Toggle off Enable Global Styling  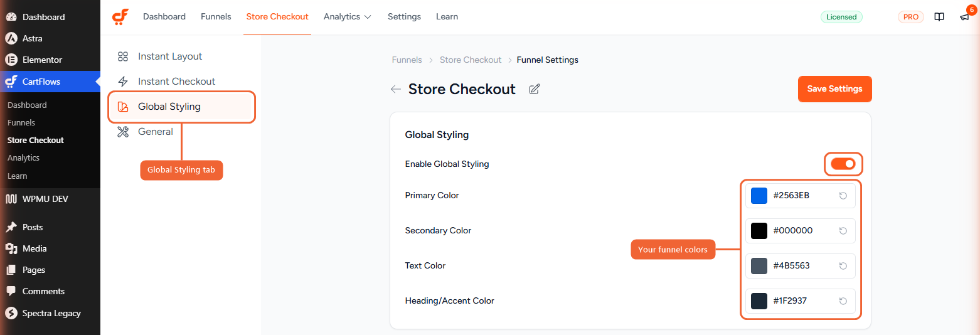click(843, 164)
